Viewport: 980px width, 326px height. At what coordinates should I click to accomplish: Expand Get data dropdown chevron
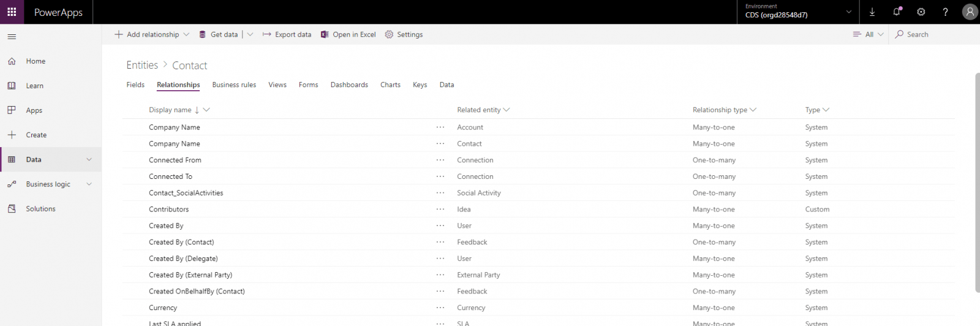pos(250,34)
